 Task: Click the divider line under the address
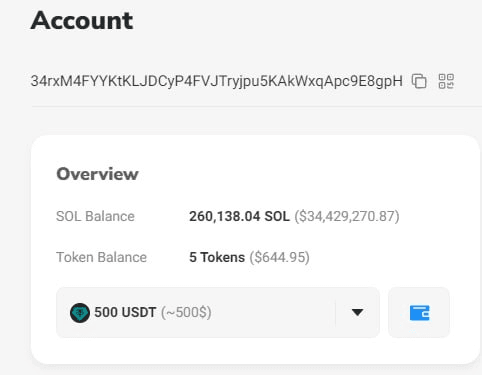[257, 107]
